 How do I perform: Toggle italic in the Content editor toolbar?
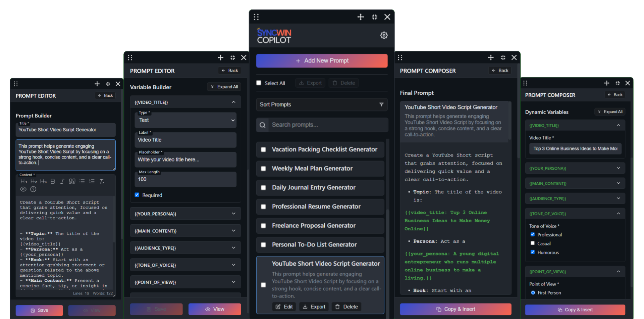tap(62, 181)
